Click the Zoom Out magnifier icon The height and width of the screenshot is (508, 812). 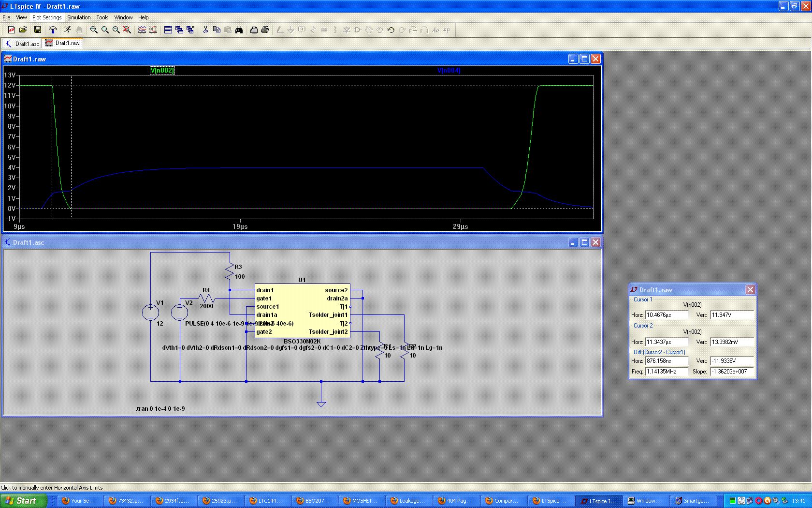tap(116, 30)
